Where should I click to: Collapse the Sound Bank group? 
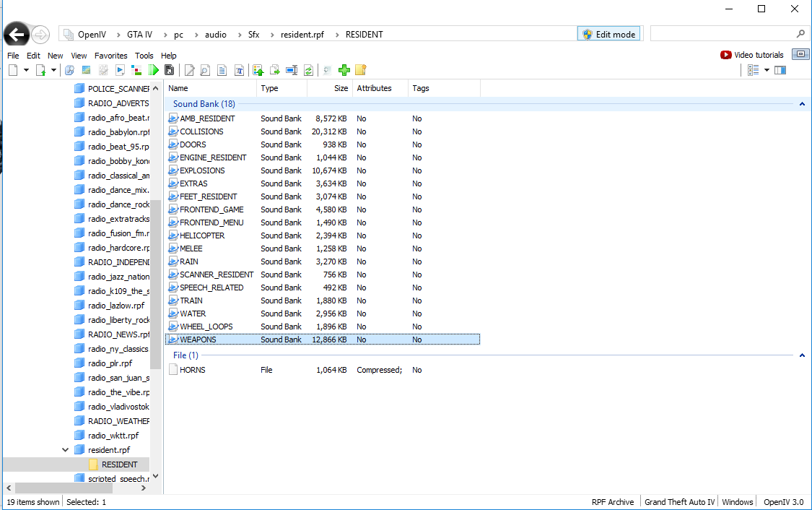click(x=802, y=104)
